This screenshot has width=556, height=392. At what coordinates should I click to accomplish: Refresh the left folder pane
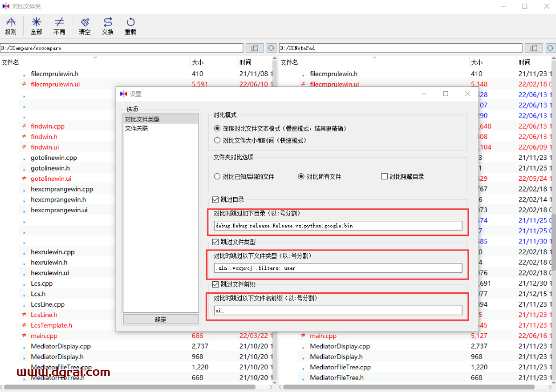[272, 48]
